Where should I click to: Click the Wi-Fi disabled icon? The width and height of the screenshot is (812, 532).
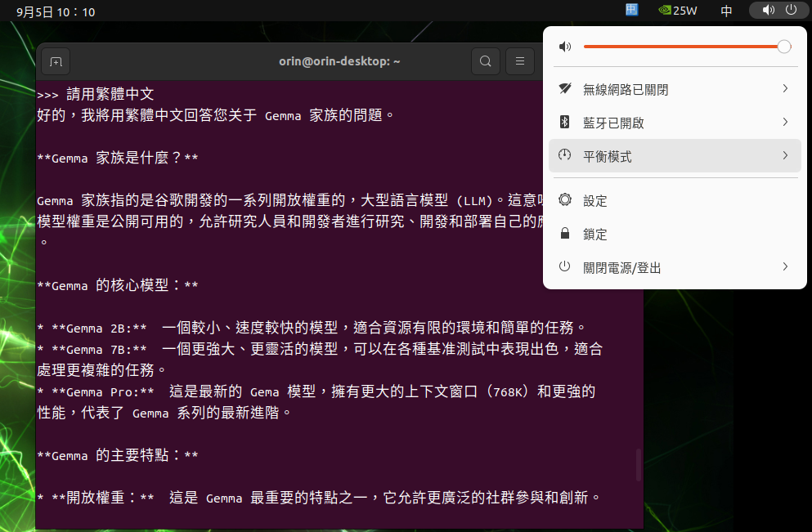point(565,88)
